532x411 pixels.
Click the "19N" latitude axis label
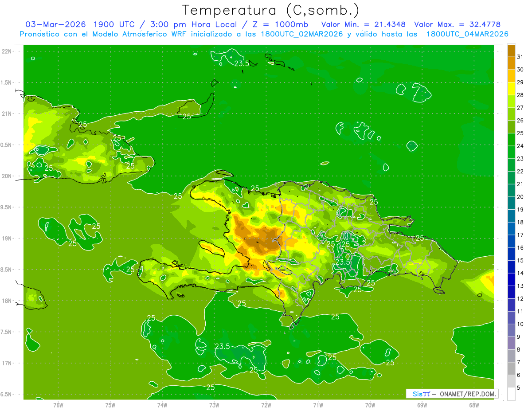pyautogui.click(x=7, y=239)
